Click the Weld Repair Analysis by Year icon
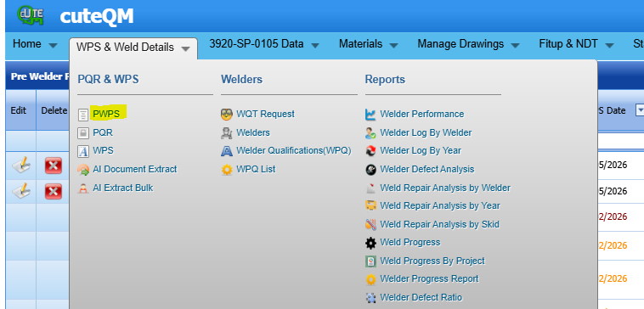 point(370,205)
